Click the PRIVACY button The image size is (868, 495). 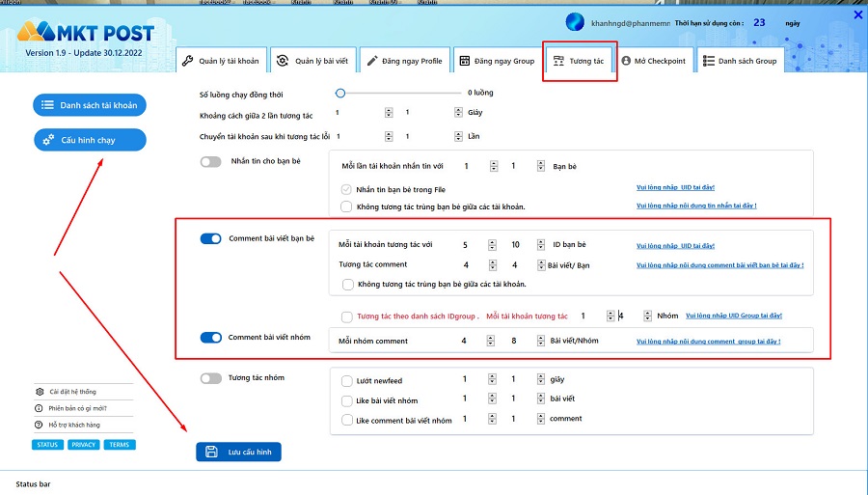click(84, 445)
